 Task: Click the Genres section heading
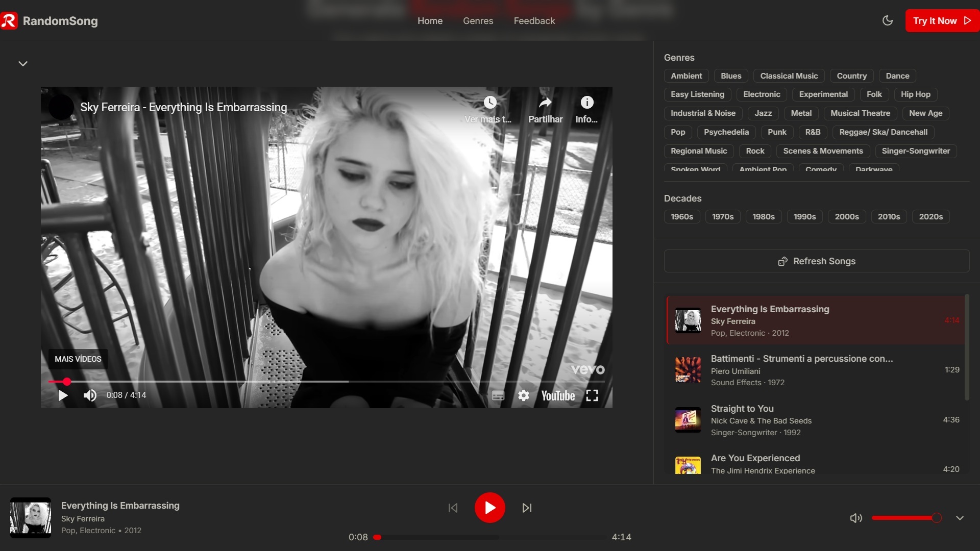tap(679, 58)
